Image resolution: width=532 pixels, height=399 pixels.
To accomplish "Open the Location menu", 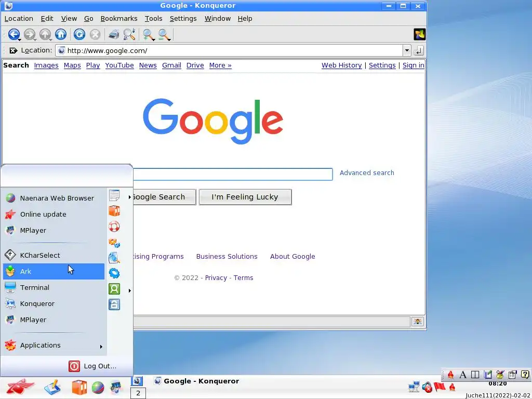I will point(19,18).
